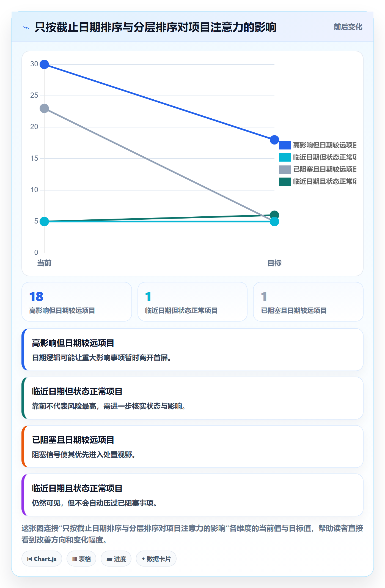Click the orange-bordered card title 已阻塞且日期较远项目

tap(73, 440)
